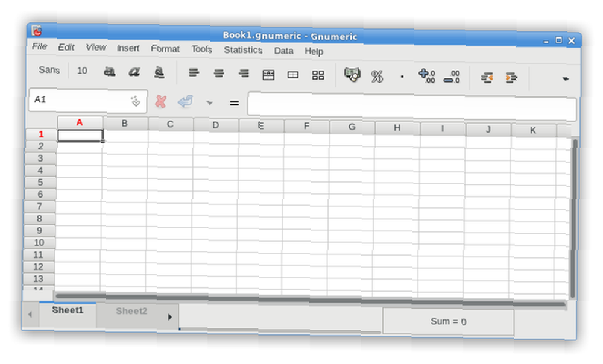This screenshot has height=364, width=603.
Task: Click the horizontal scrollbar
Action: 310,300
